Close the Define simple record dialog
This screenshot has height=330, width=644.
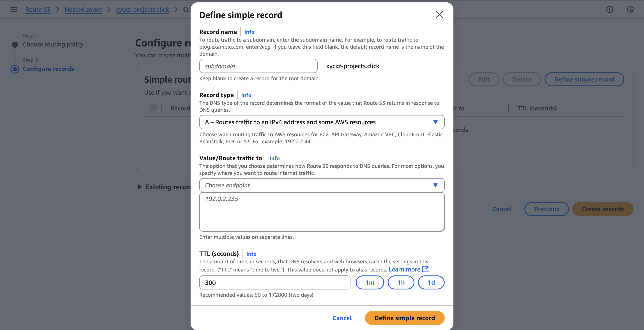pos(439,14)
